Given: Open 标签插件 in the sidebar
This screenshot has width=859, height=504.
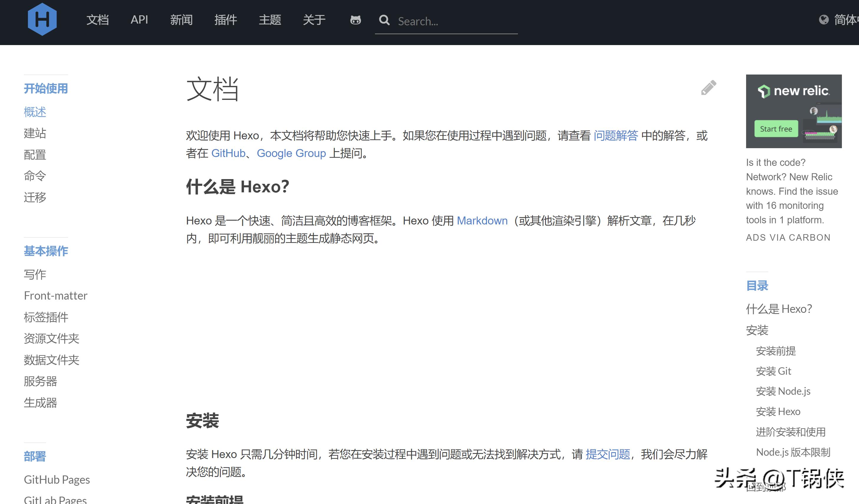Looking at the screenshot, I should 46,317.
